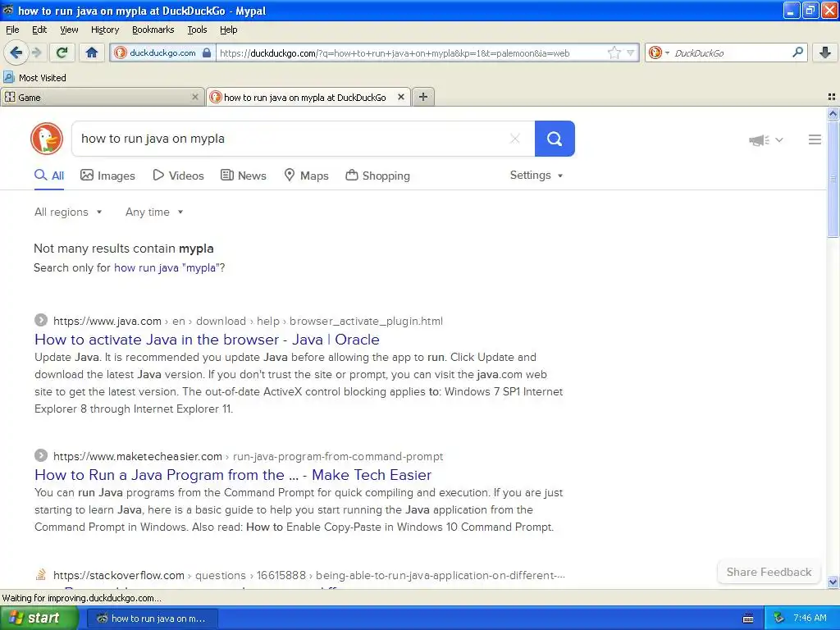Click the Stack Overflow result favicon
The height and width of the screenshot is (630, 840).
(x=41, y=575)
